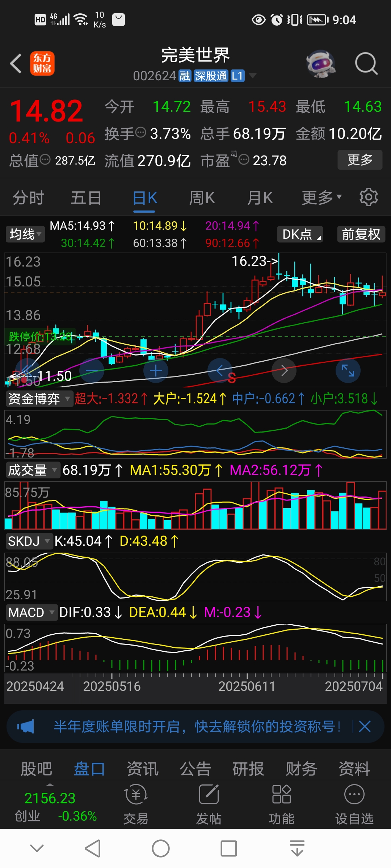Tap the 深股通 tag

tap(211, 76)
